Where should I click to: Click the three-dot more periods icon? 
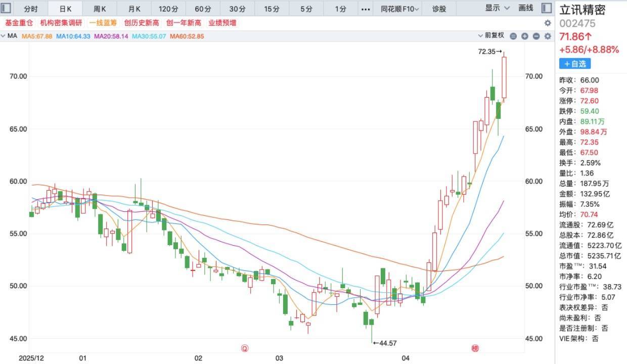[x=366, y=9]
